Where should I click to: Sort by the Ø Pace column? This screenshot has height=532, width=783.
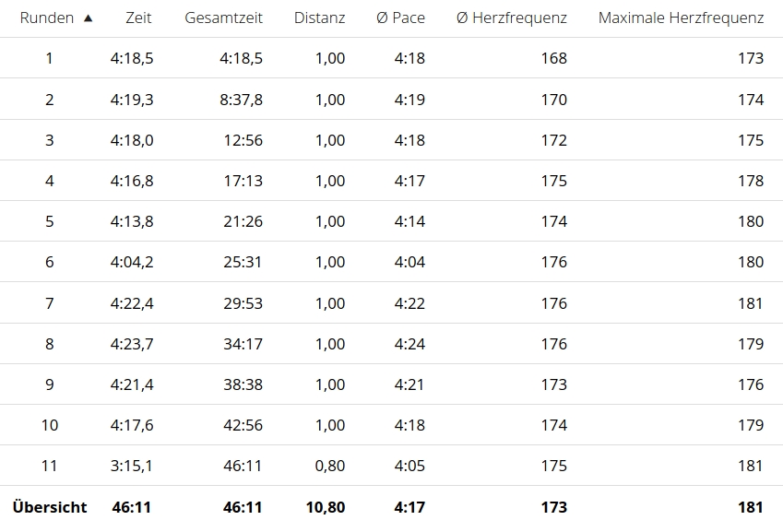(x=400, y=18)
